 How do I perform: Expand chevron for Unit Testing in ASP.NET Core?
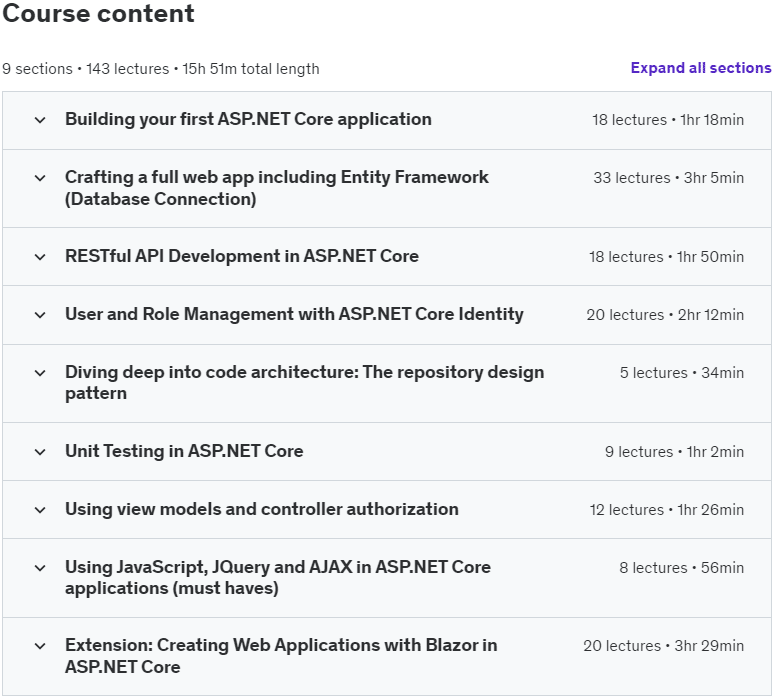(40, 452)
